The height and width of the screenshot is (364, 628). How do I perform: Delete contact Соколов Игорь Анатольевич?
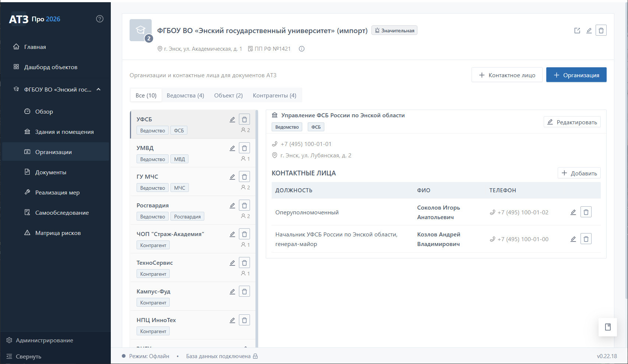[586, 212]
